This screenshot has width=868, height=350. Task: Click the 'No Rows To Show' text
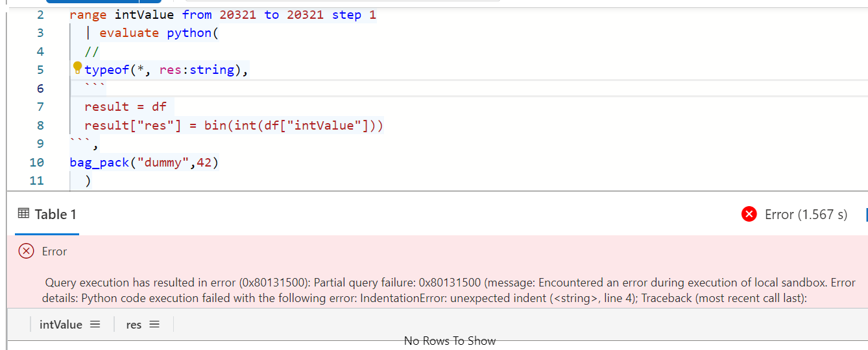[x=450, y=341]
